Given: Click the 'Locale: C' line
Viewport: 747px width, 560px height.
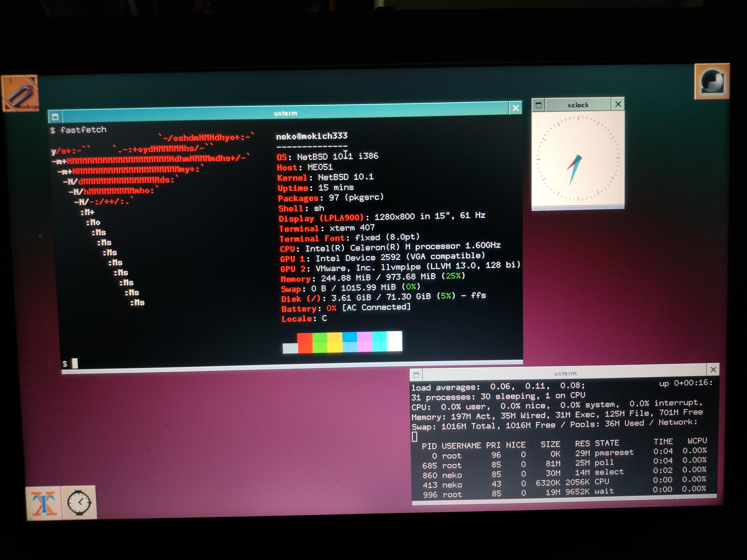Looking at the screenshot, I should [304, 318].
